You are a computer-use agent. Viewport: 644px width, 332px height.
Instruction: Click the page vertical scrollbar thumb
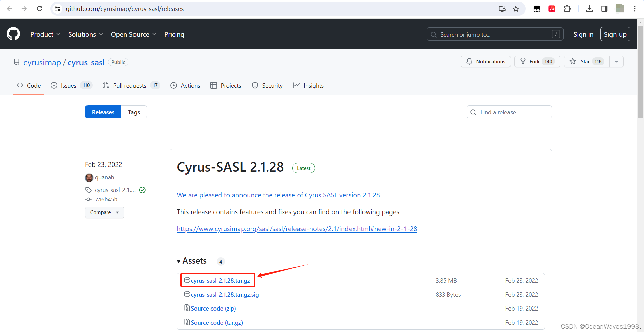[640, 72]
